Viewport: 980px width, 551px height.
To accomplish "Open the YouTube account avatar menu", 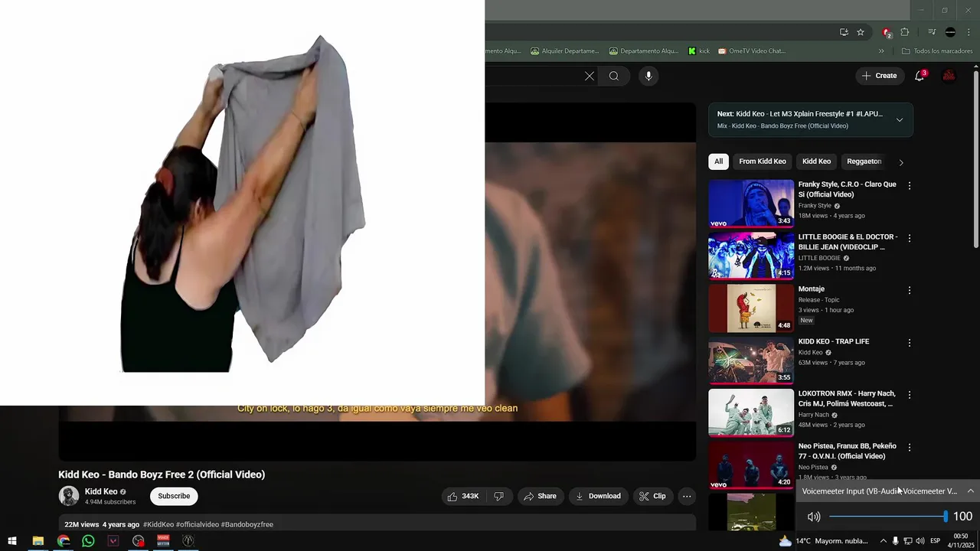I will (x=949, y=76).
